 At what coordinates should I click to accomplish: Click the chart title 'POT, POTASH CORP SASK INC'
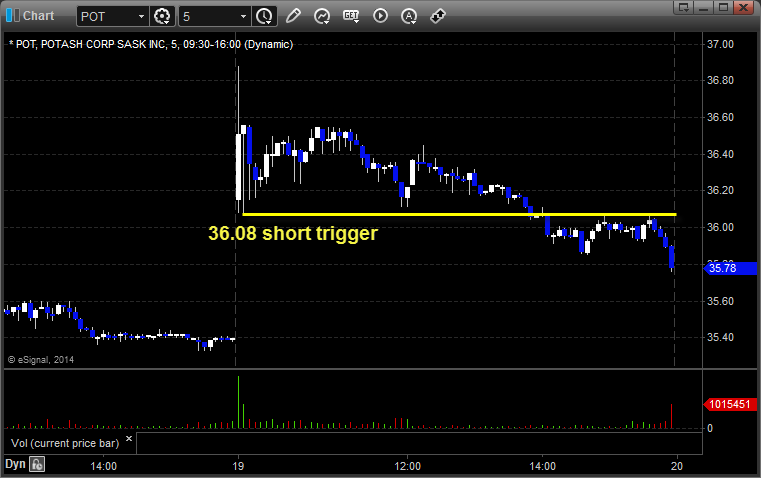coord(90,44)
